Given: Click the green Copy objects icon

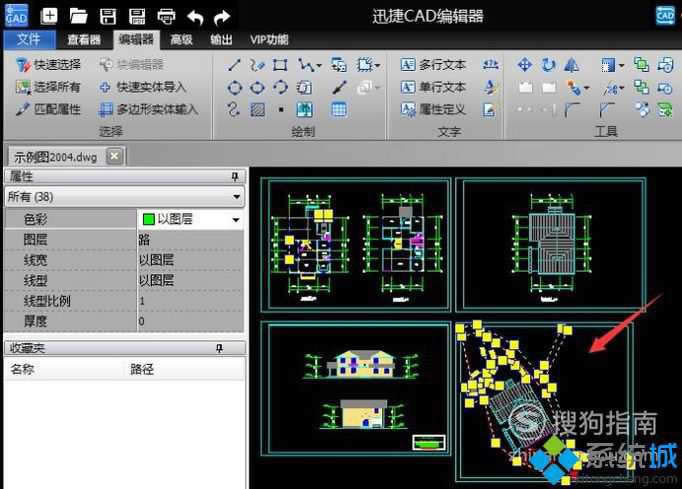Looking at the screenshot, I should pos(641,65).
